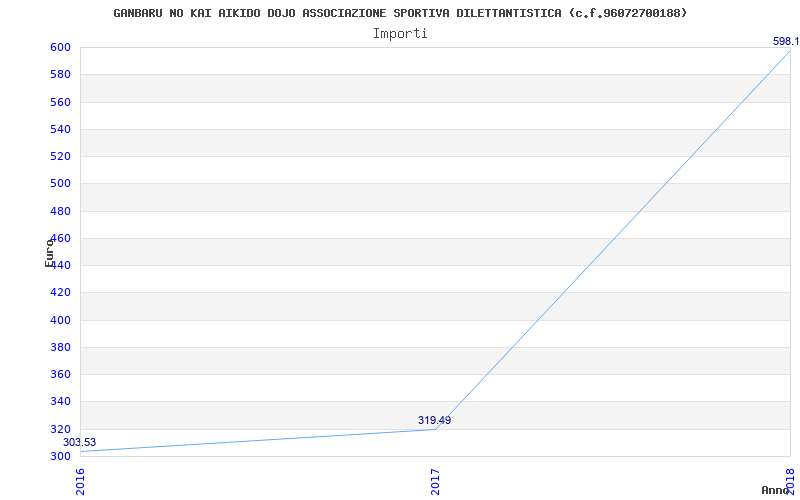Click the 303.53 data point label

pyautogui.click(x=79, y=442)
